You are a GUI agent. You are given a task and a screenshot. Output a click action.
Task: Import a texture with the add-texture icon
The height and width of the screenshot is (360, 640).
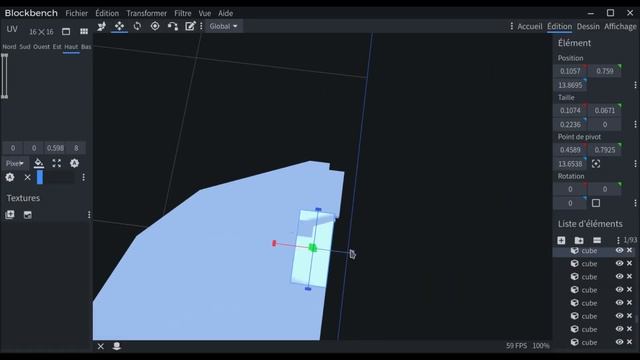10,215
